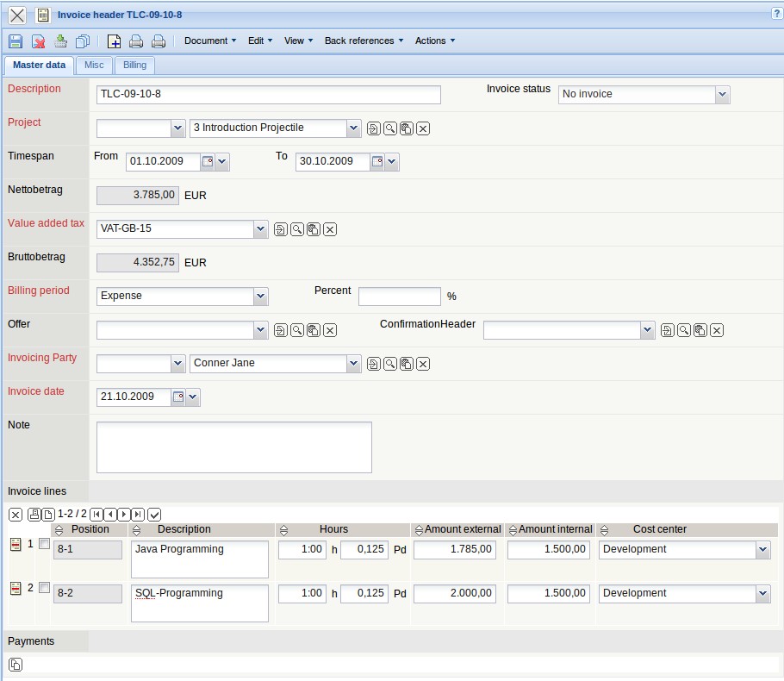This screenshot has width=784, height=681.
Task: Open the Back references menu
Action: point(364,41)
